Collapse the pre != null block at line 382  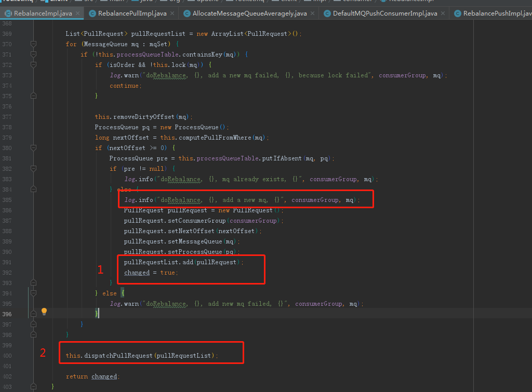33,169
